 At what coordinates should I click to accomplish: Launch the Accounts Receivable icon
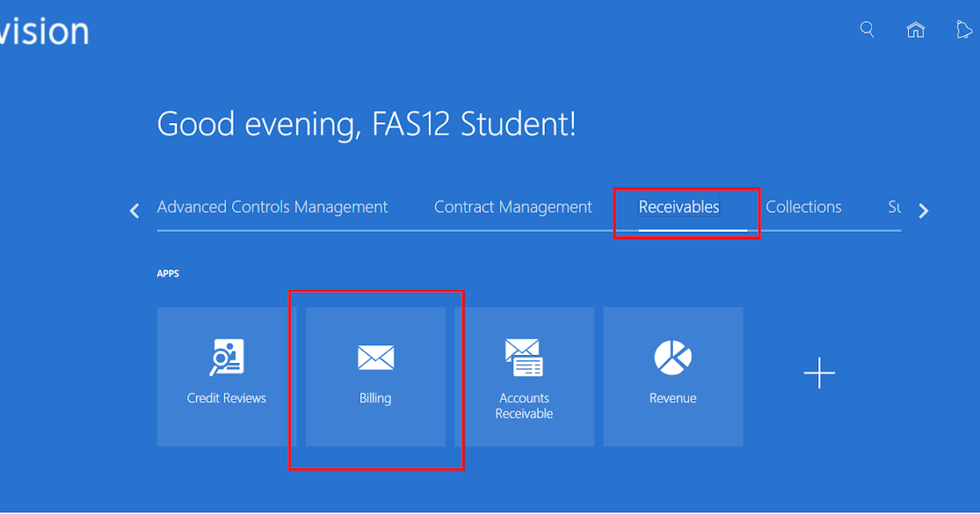523,357
